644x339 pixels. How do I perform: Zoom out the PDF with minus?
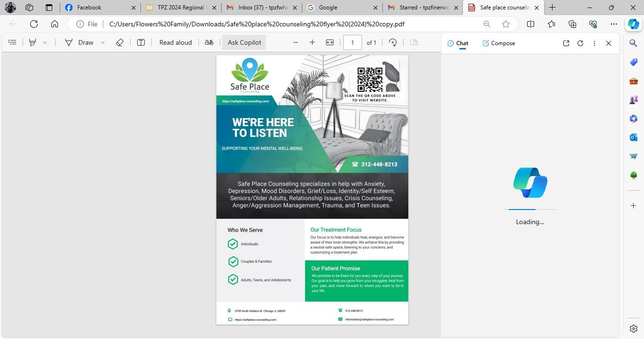tap(296, 42)
